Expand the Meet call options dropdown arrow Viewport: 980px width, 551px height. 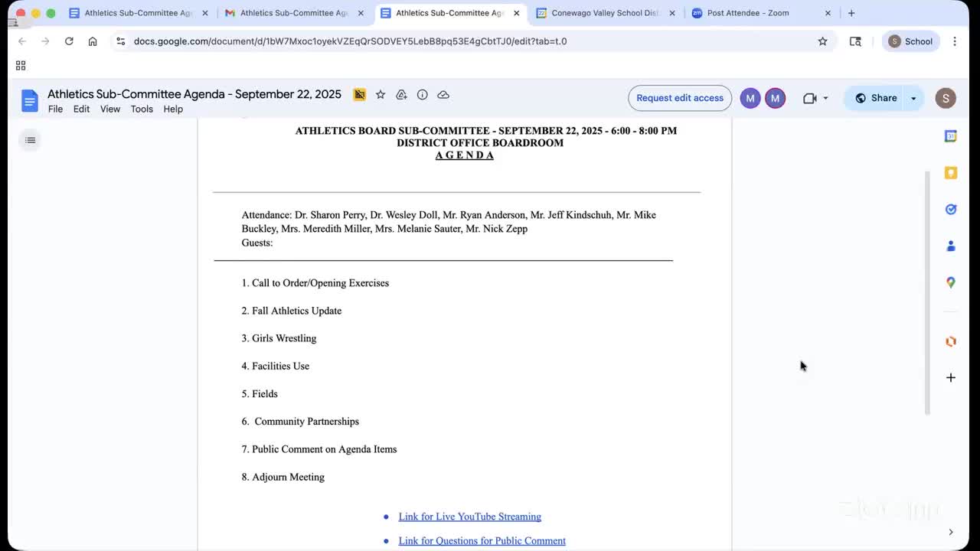[825, 98]
